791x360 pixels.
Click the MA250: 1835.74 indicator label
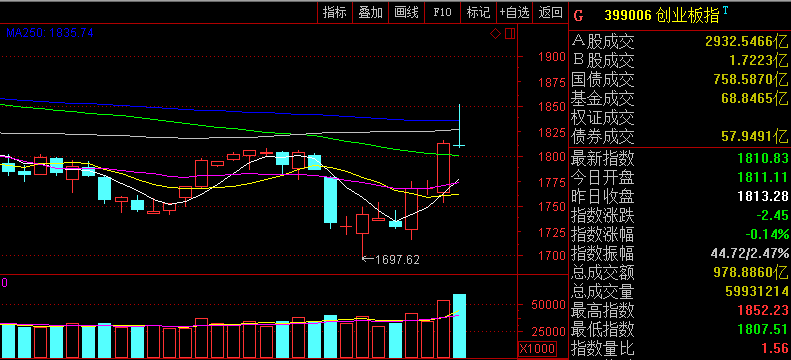[49, 33]
